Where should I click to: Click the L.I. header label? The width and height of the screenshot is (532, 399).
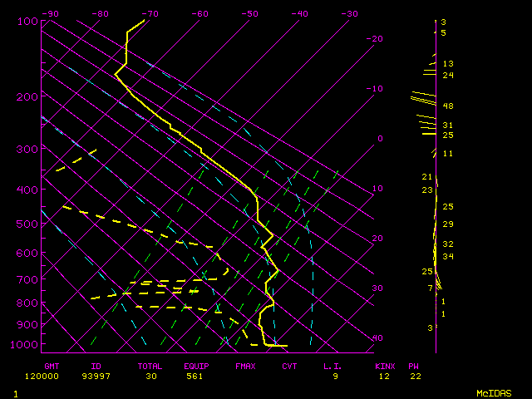click(x=333, y=366)
